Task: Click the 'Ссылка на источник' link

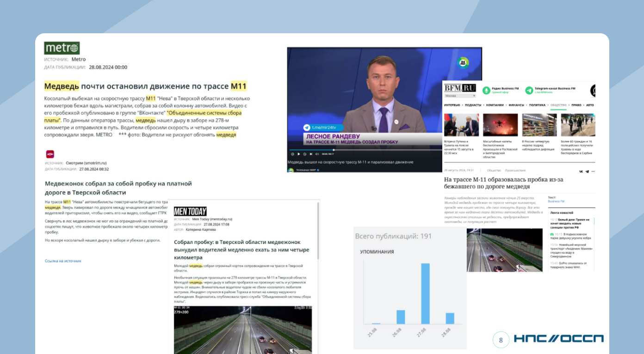Action: [63, 261]
